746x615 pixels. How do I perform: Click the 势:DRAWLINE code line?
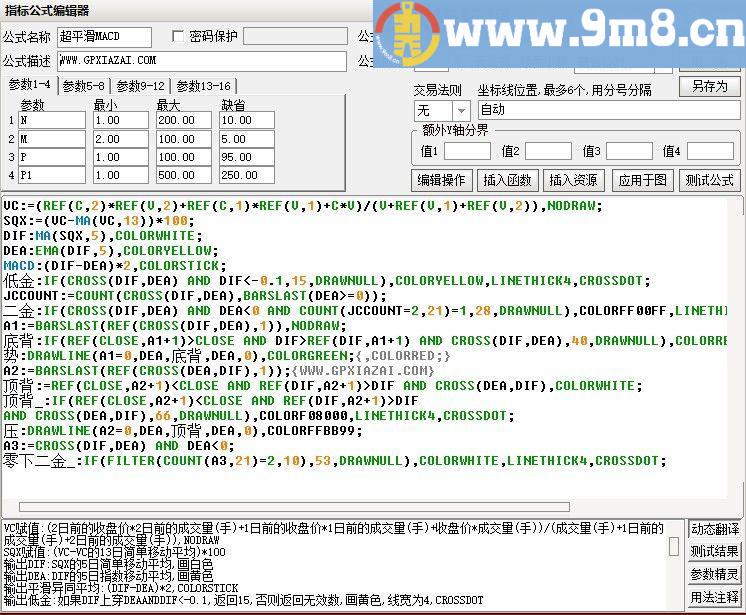point(226,356)
